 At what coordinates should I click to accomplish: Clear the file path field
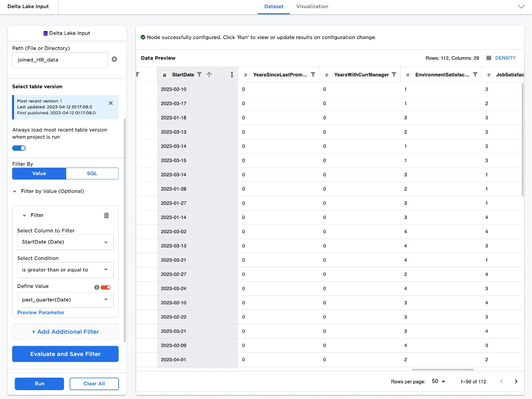coord(114,60)
